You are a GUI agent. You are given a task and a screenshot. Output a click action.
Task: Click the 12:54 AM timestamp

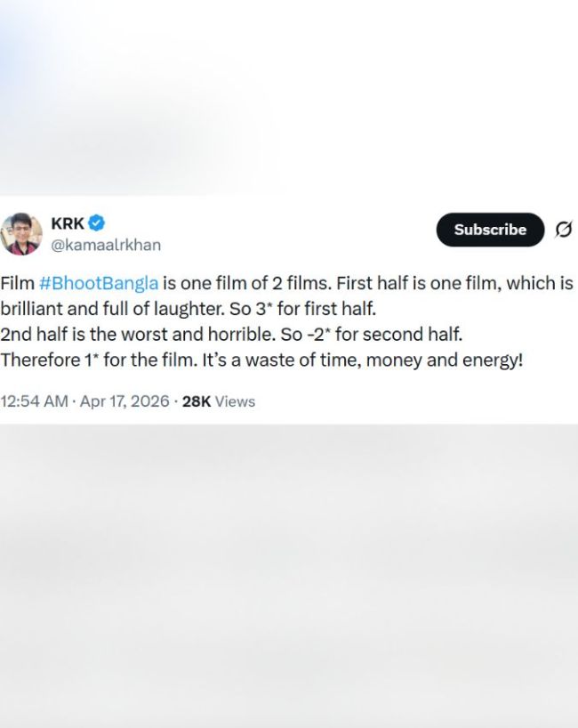click(34, 401)
